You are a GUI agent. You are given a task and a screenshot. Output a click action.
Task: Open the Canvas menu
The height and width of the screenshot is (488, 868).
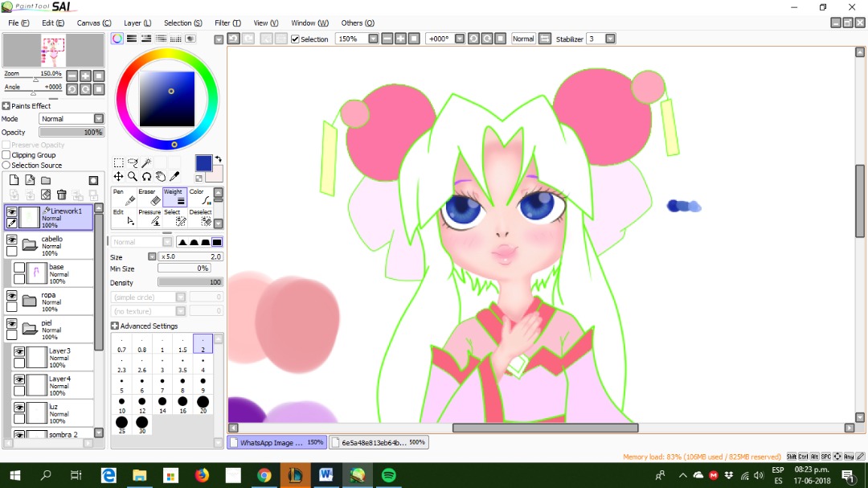[x=94, y=23]
